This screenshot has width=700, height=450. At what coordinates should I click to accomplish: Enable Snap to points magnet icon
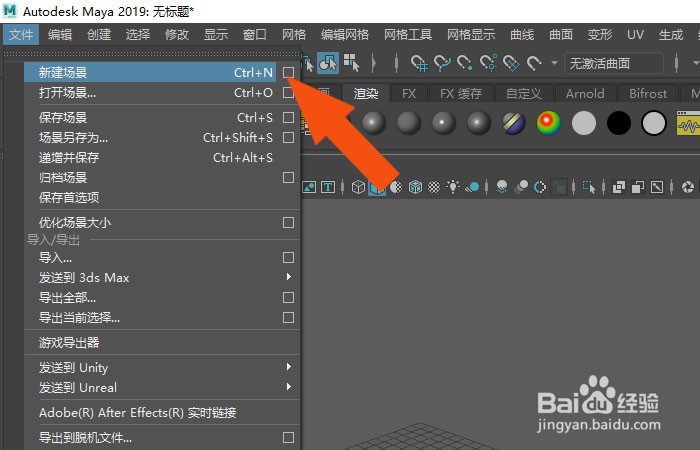(x=465, y=63)
